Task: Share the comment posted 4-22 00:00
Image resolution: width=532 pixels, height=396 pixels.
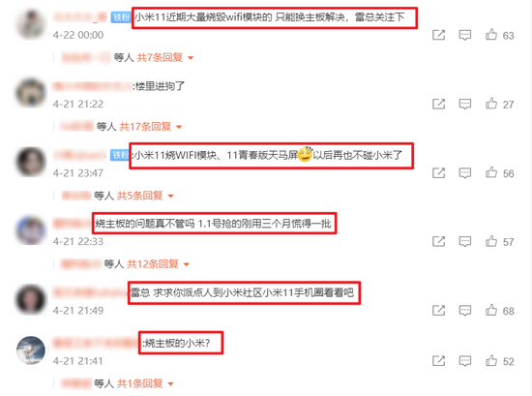Action: coord(438,35)
